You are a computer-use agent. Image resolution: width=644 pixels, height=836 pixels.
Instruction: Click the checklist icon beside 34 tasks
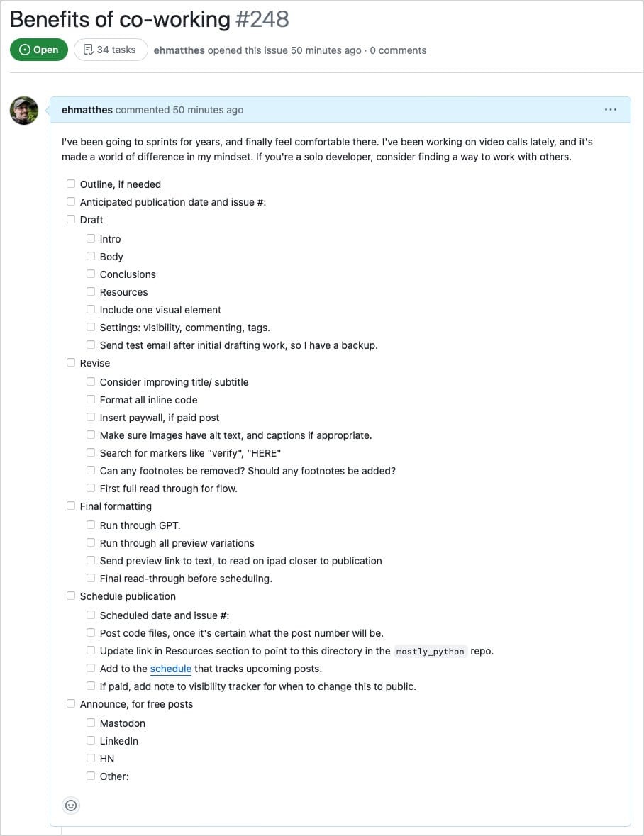coord(88,50)
